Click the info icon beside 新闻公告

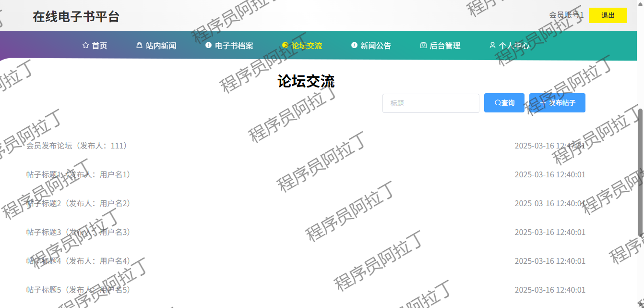354,45
